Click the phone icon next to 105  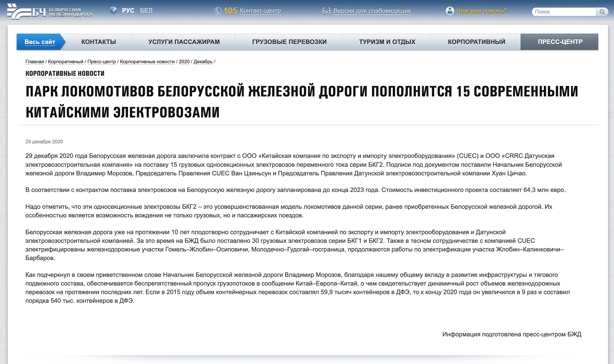click(218, 11)
